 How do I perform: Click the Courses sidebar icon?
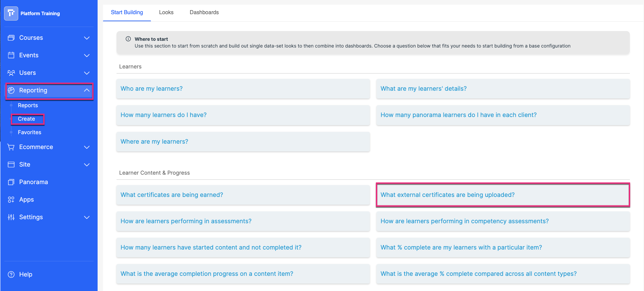pos(11,38)
